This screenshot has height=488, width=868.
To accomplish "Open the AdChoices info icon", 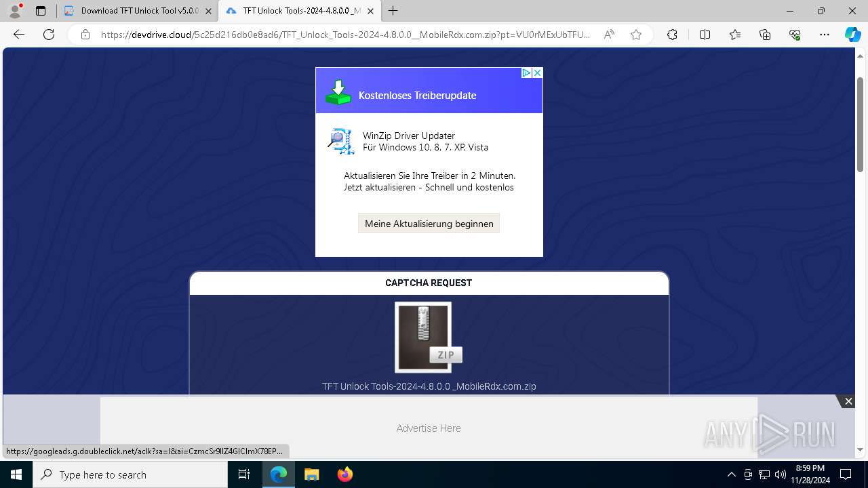I will tap(526, 73).
